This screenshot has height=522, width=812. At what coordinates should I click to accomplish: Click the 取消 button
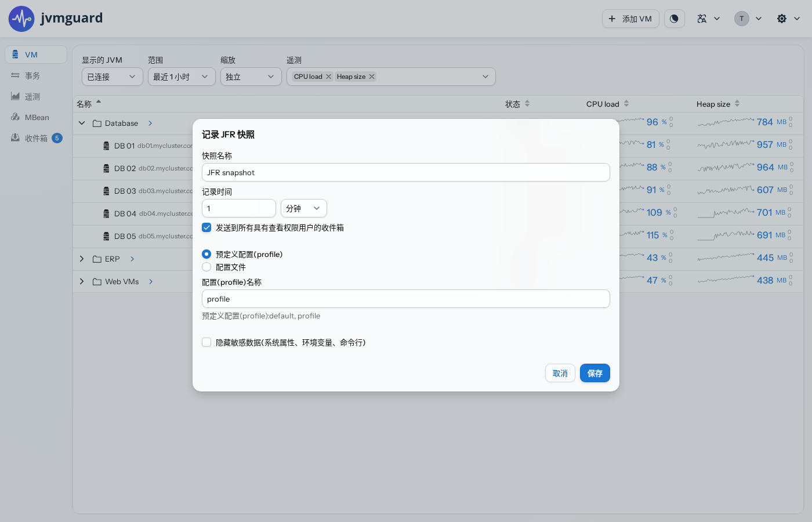(x=560, y=373)
